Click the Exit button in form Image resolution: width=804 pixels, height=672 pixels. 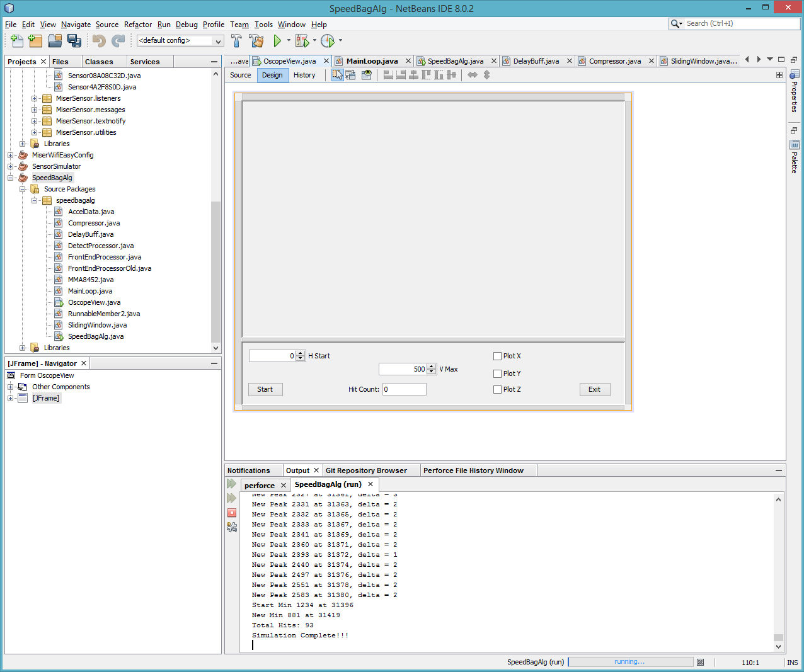tap(595, 389)
